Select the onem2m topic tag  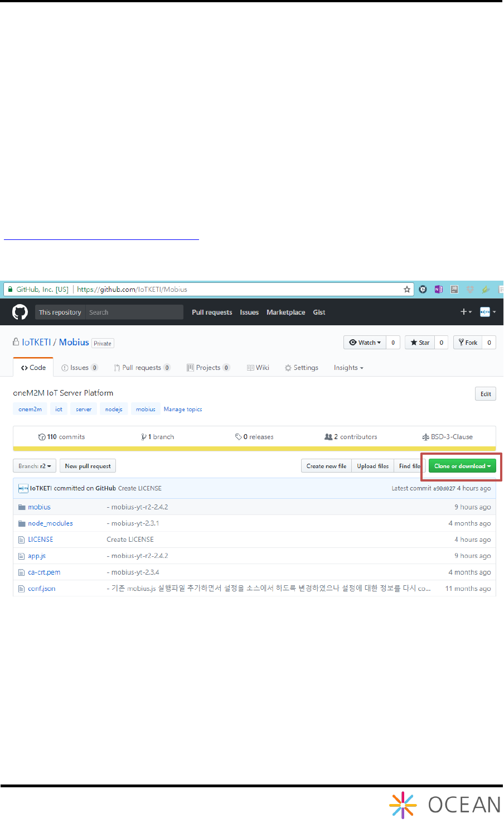point(30,409)
